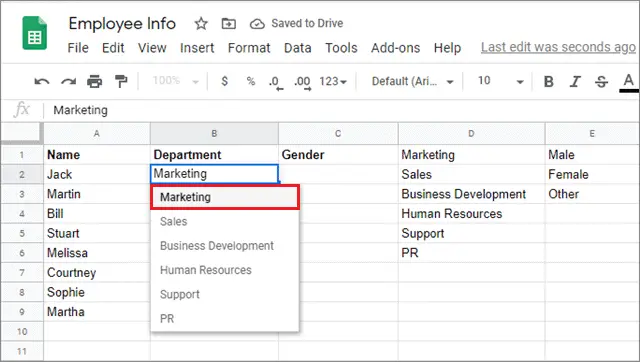Click the Other cell in column E
The image size is (640, 362).
(x=592, y=194)
